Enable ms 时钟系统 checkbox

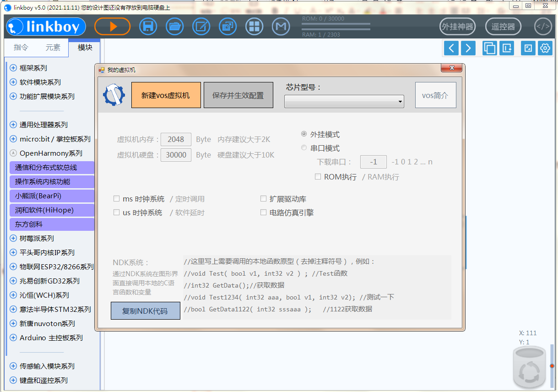pyautogui.click(x=116, y=199)
